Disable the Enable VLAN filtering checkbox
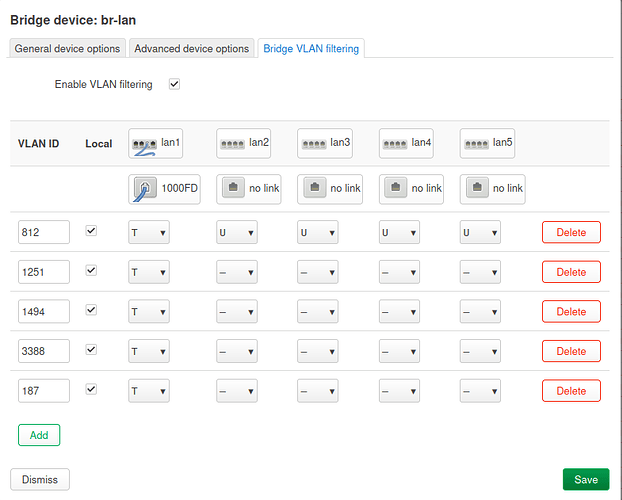This screenshot has width=622, height=500. (x=174, y=85)
